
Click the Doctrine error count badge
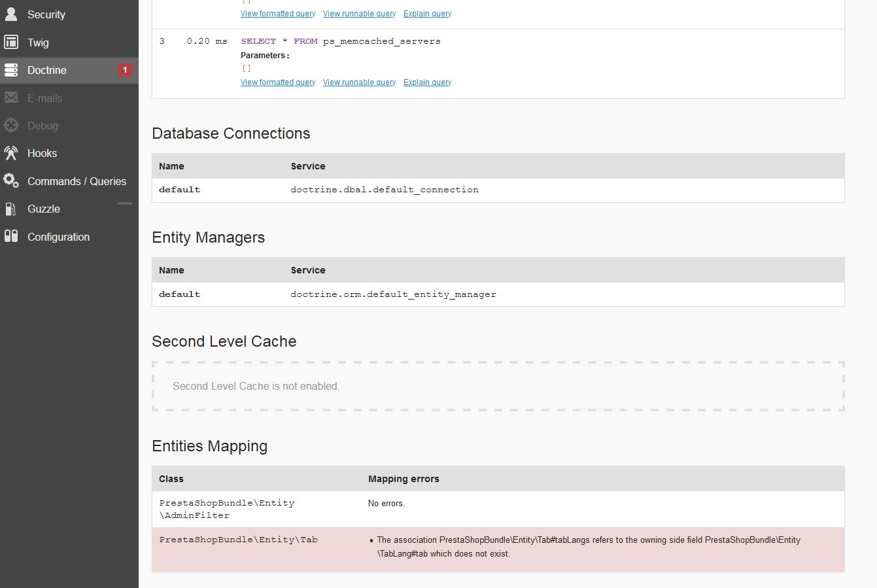tap(125, 70)
